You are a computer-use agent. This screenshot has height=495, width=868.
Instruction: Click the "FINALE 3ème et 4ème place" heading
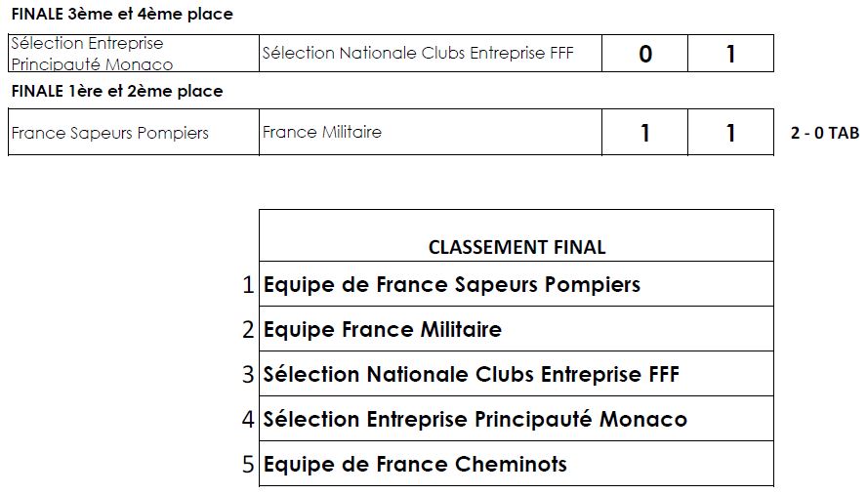click(x=121, y=16)
